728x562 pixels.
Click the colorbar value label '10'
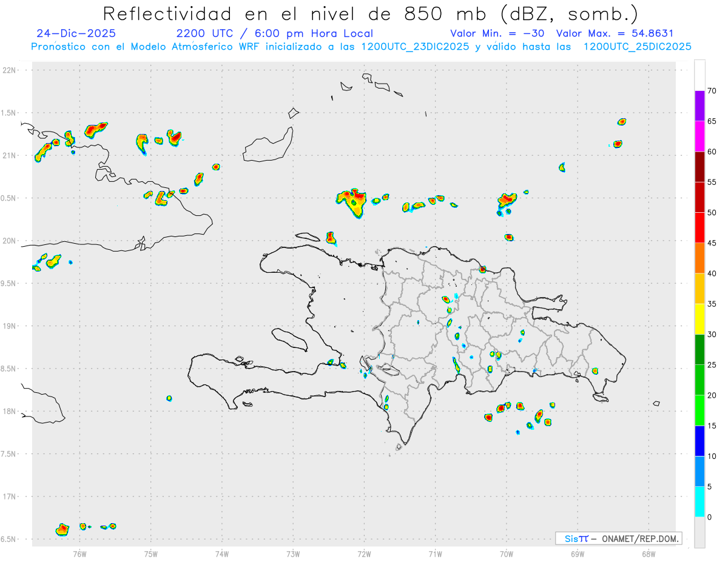712,456
